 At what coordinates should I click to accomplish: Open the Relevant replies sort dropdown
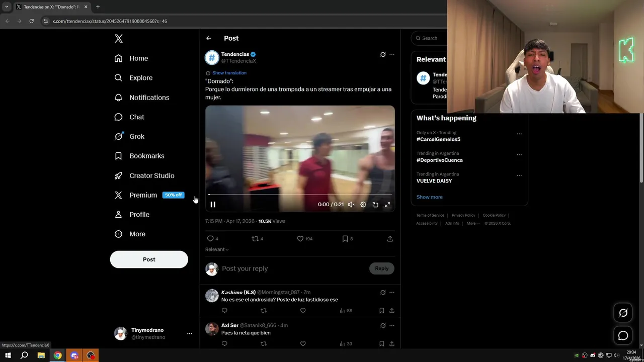pos(217,249)
